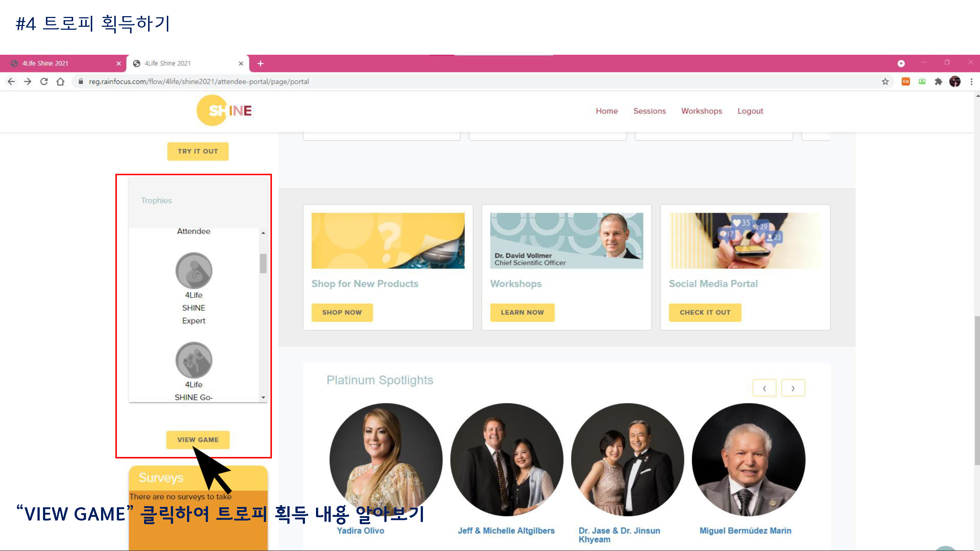This screenshot has height=551, width=980.
Task: Open the browser home page icon
Action: [x=60, y=82]
